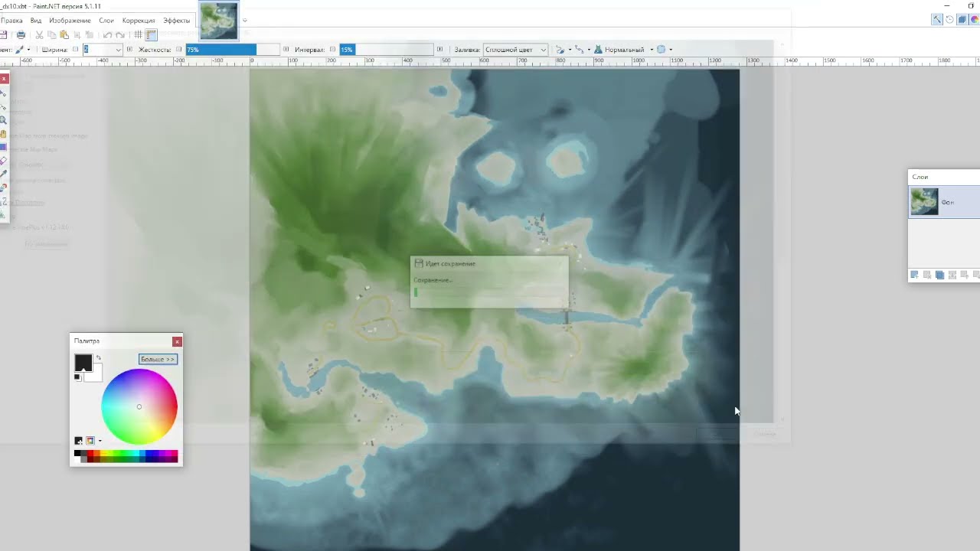Click the Больше >> button

tap(158, 359)
